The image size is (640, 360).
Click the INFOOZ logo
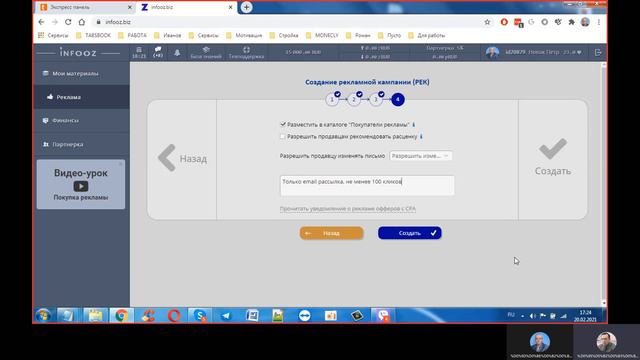click(x=78, y=53)
